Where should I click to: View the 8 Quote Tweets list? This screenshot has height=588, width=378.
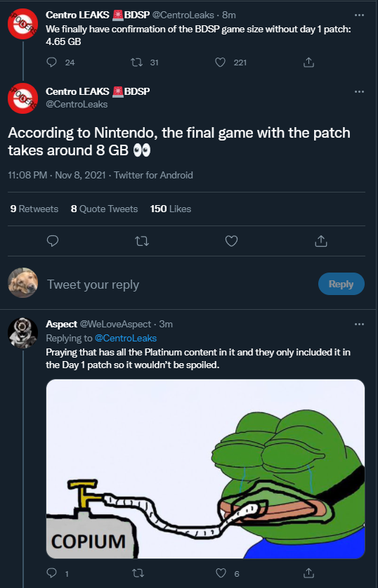pyautogui.click(x=104, y=209)
